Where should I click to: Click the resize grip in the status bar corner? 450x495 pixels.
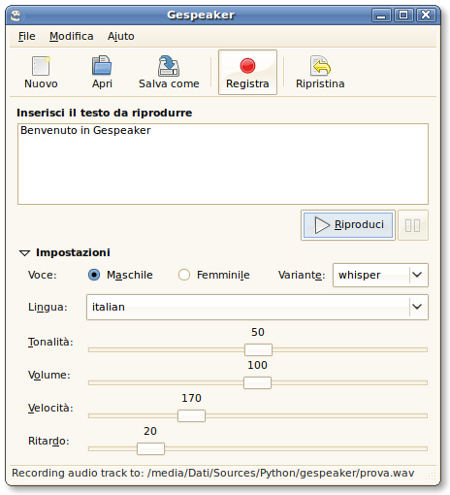431,475
